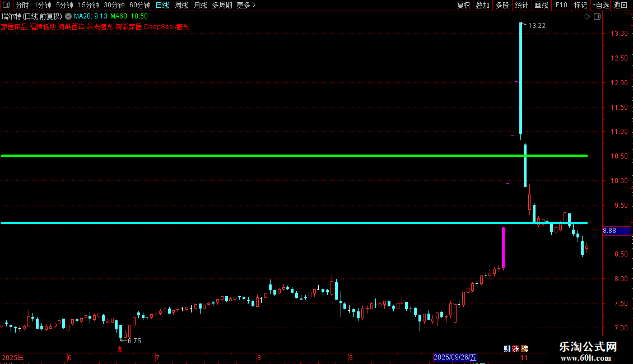633x364 pixels.
Task: Click the 财 info icon
Action: tap(507, 349)
